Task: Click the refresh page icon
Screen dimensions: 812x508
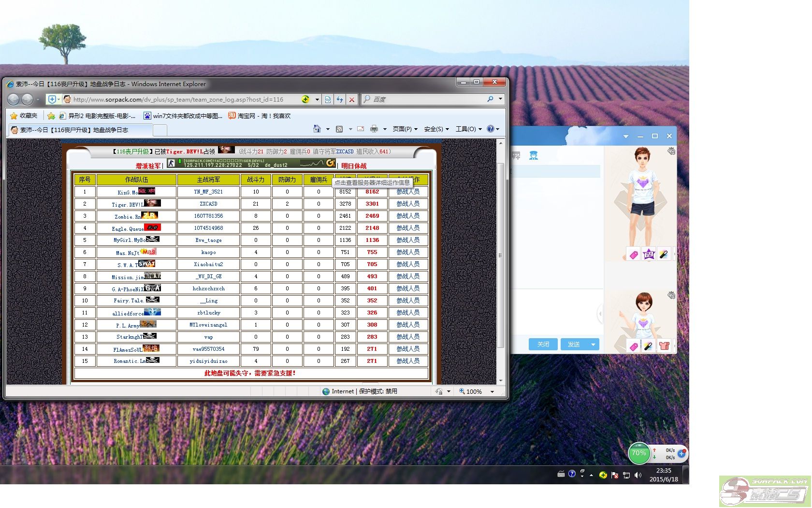Action: (340, 99)
